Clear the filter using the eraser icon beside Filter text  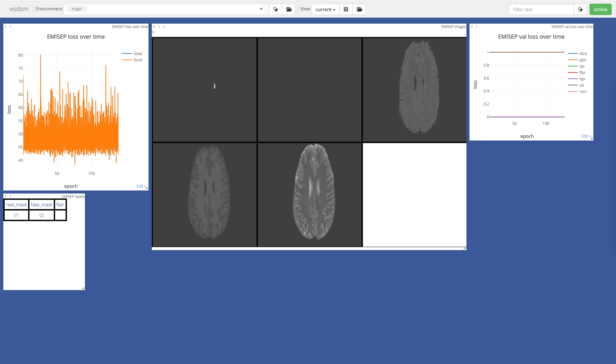tap(580, 9)
